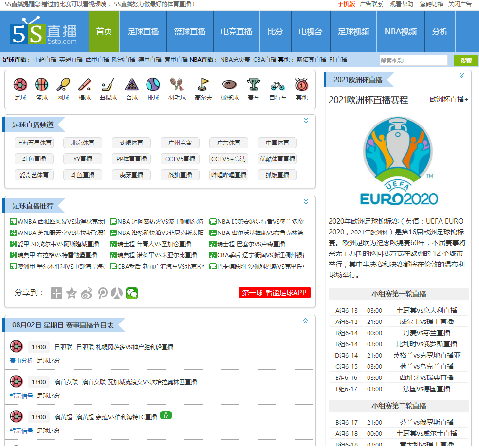479x448 pixels.
Task: Open the 哔哩哔哩直播 channel button
Action: pos(228,175)
